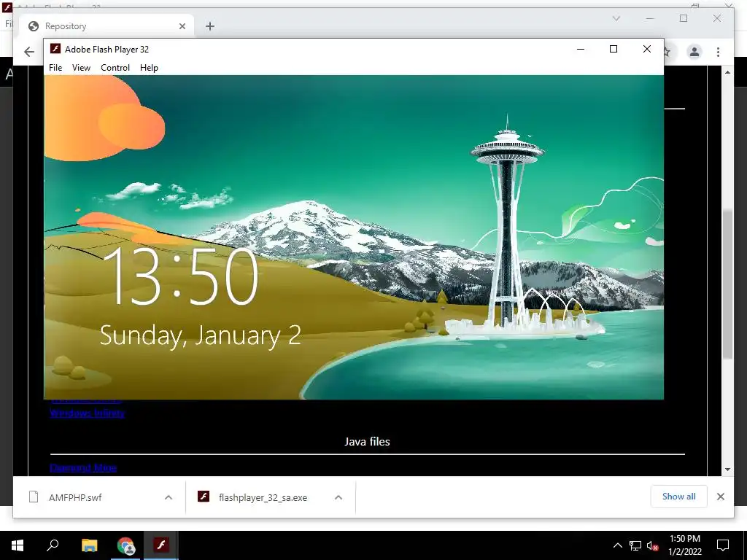This screenshot has height=560, width=747.
Task: Open the taskbar clock and date
Action: tap(684, 545)
